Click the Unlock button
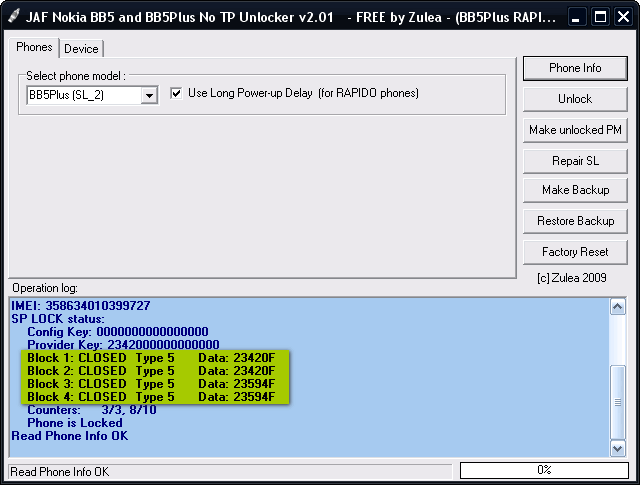 [575, 99]
